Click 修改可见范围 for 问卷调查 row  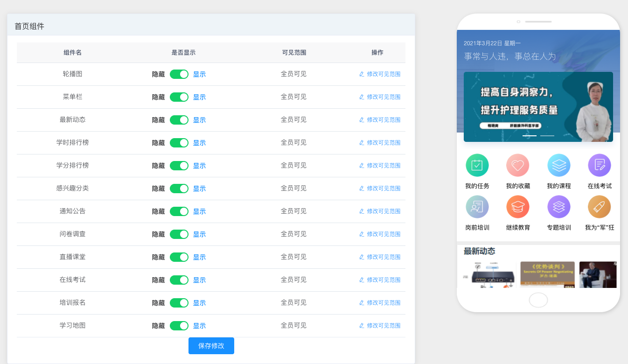[x=380, y=234]
